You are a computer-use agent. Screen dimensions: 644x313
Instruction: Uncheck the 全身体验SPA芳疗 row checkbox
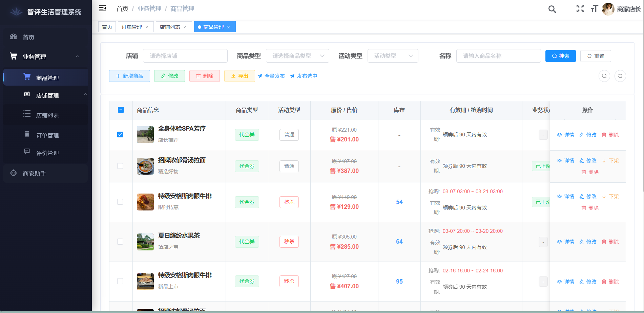point(121,134)
